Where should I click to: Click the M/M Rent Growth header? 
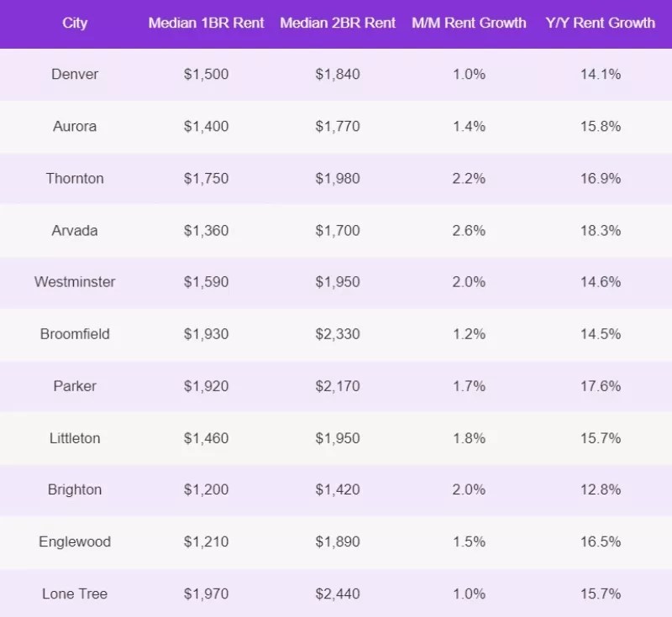click(x=469, y=23)
